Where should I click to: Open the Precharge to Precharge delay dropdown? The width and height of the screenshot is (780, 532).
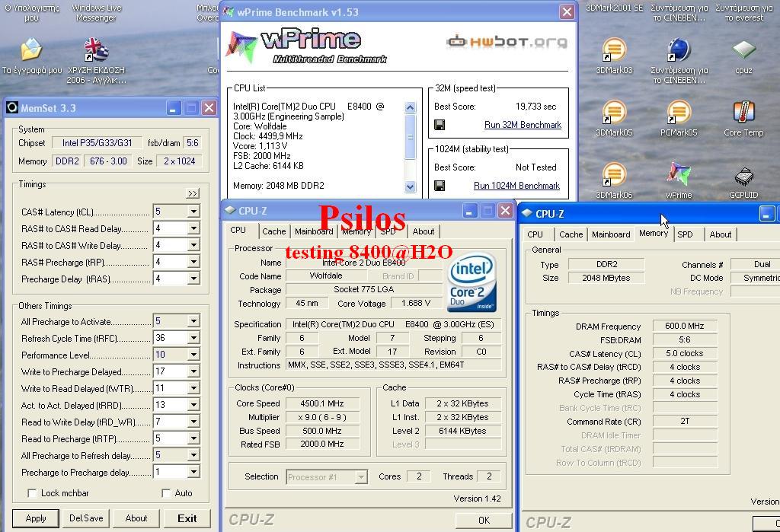[x=193, y=472]
